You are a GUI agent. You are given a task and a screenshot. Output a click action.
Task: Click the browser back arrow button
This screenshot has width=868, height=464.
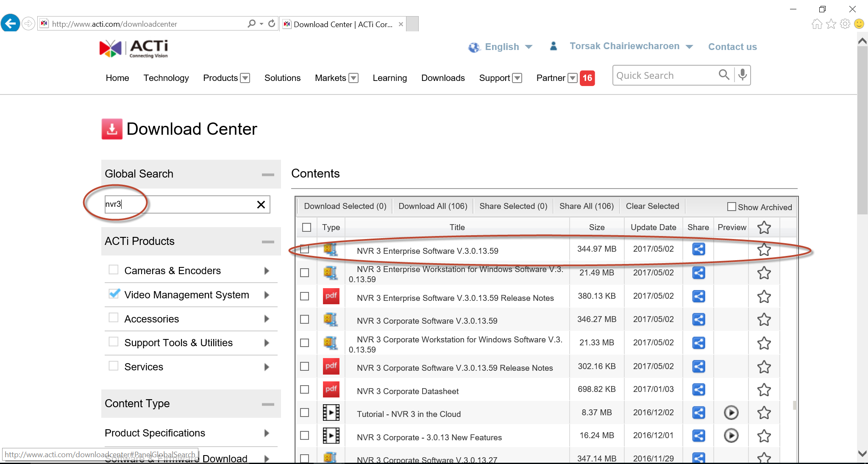coord(11,23)
